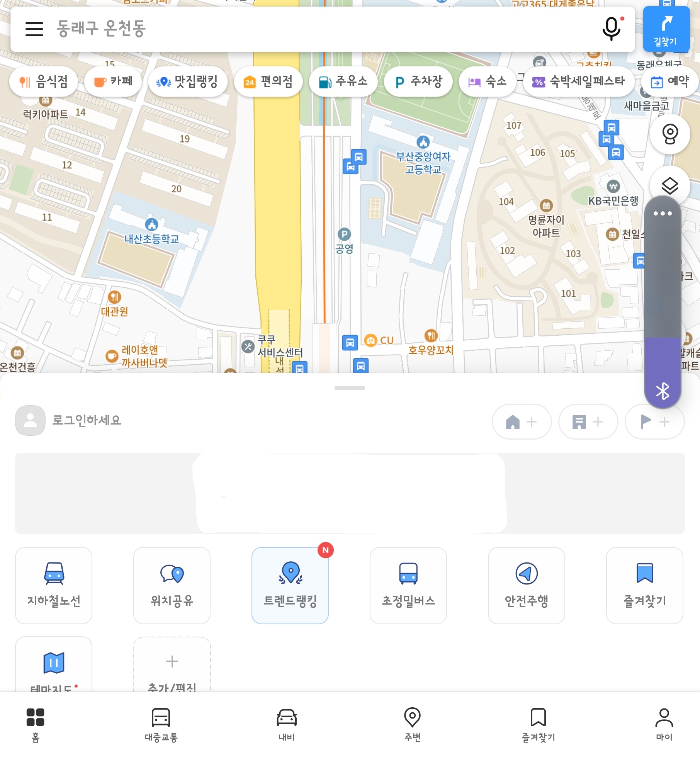Select the 카페 category chip
700x761 pixels.
(x=113, y=82)
